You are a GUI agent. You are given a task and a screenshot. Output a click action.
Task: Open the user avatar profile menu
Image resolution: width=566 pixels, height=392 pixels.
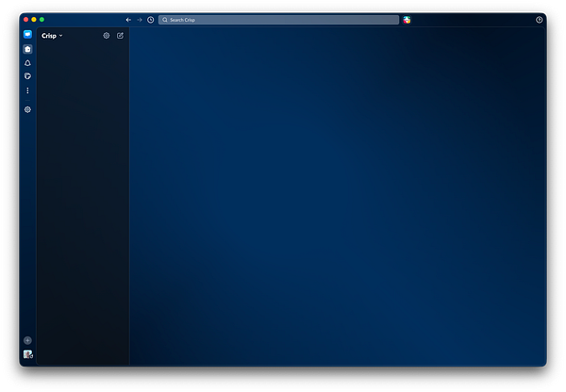click(x=28, y=354)
